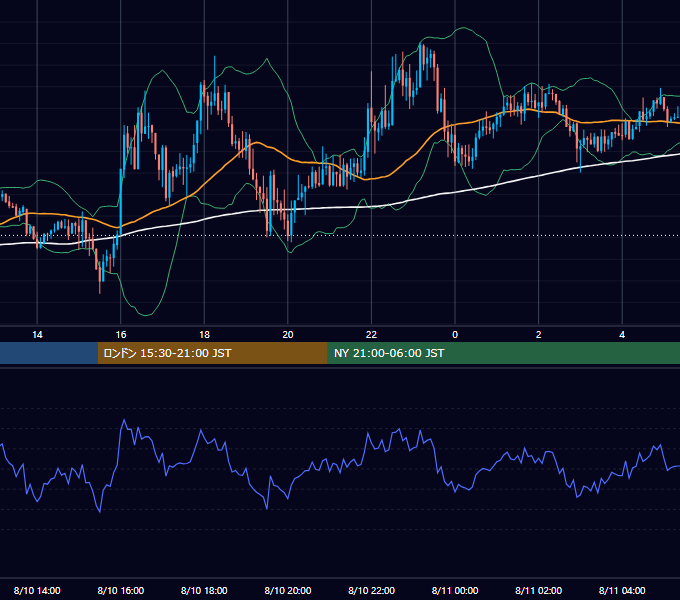Click the 2 hour axis label

[x=539, y=335]
